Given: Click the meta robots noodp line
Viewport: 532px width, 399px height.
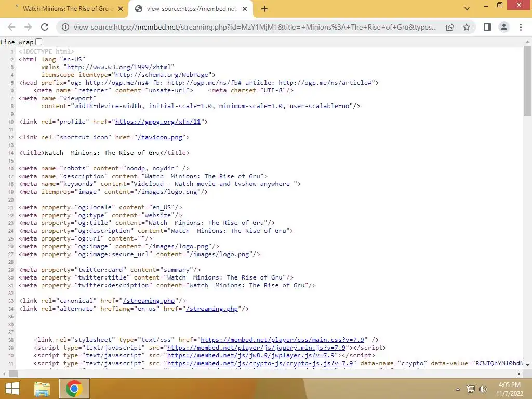Looking at the screenshot, I should click(104, 168).
